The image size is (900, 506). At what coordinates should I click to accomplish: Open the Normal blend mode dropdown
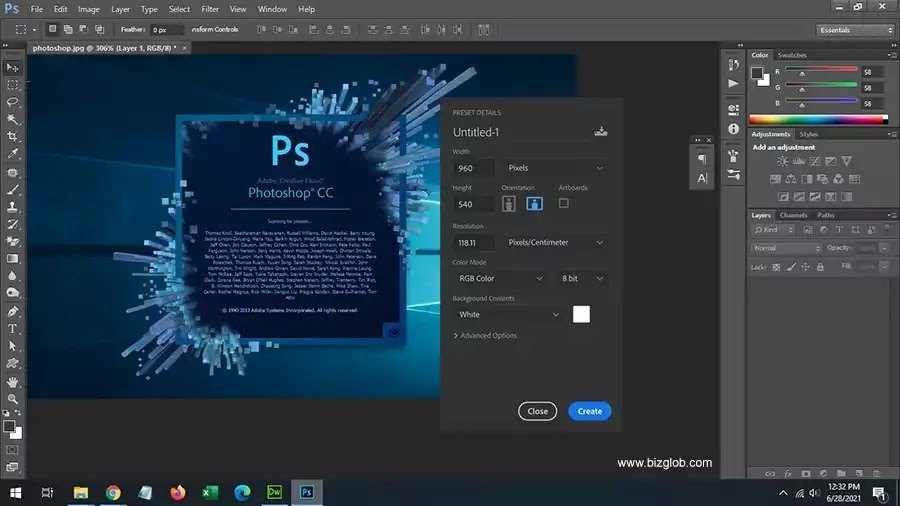pyautogui.click(x=786, y=248)
